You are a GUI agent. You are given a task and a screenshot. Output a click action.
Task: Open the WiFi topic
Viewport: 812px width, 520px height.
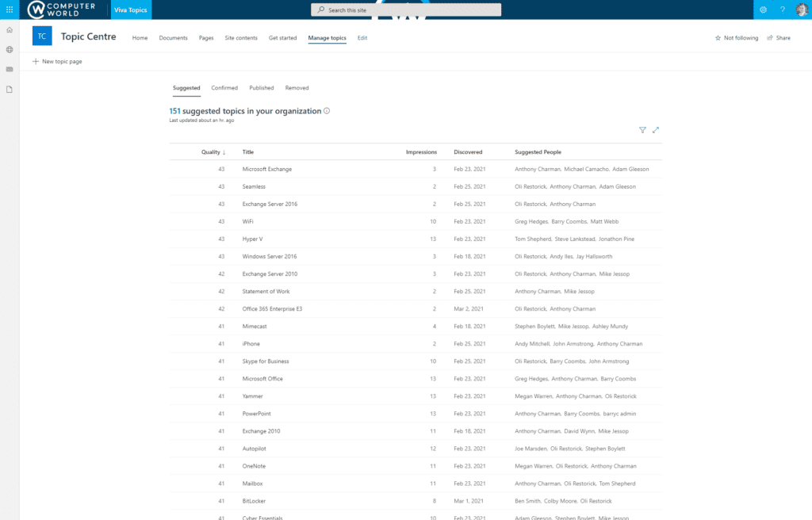[x=247, y=222]
